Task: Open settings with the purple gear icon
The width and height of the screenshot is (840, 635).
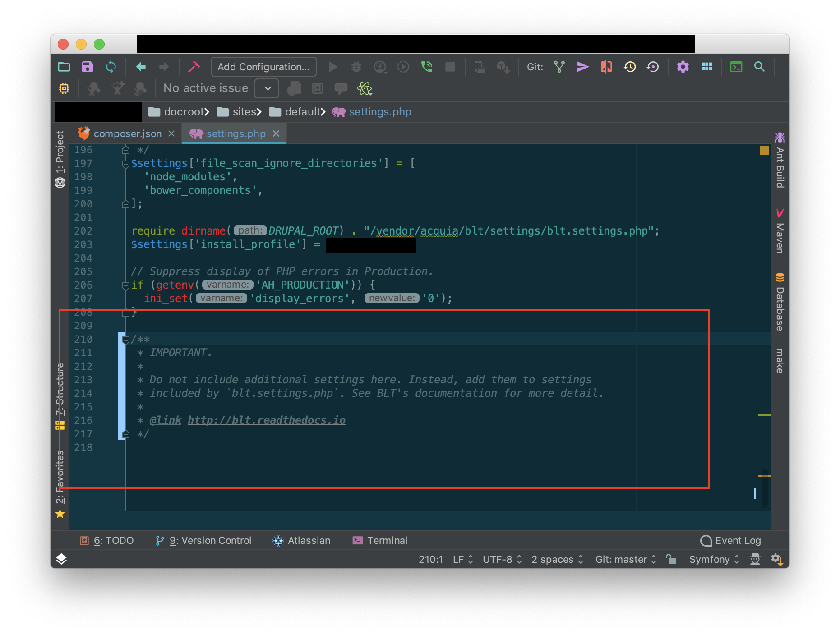Action: click(x=683, y=67)
